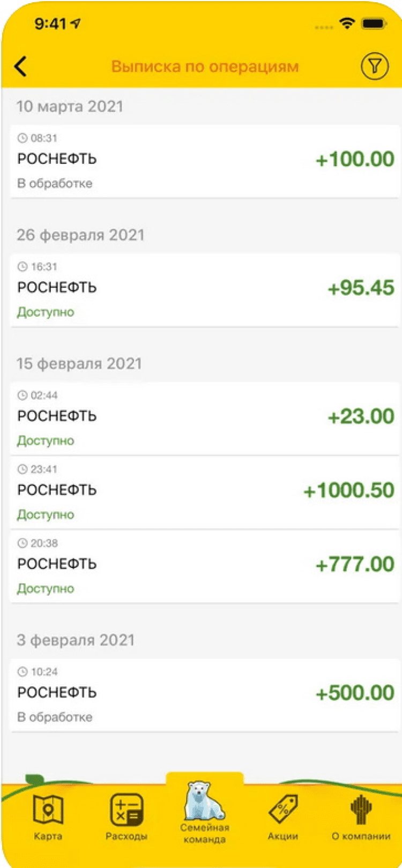Tap the Карта map icon
This screenshot has height=868, width=402.
point(48,809)
